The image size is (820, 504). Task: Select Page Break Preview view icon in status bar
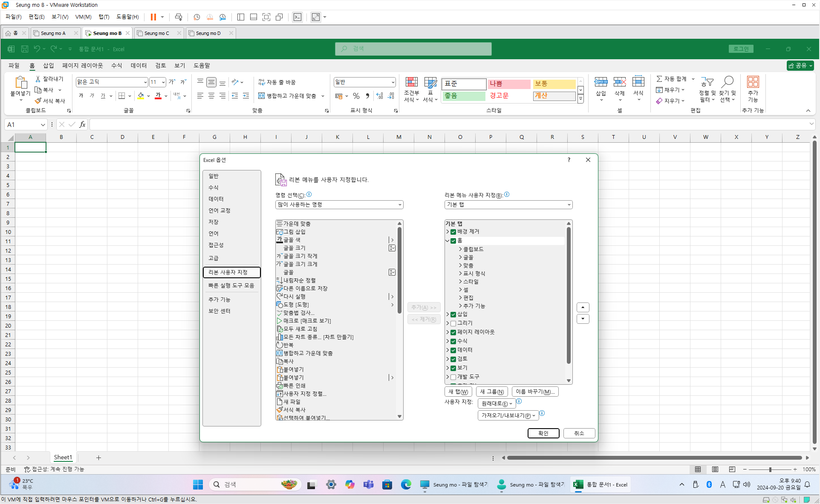coord(732,469)
